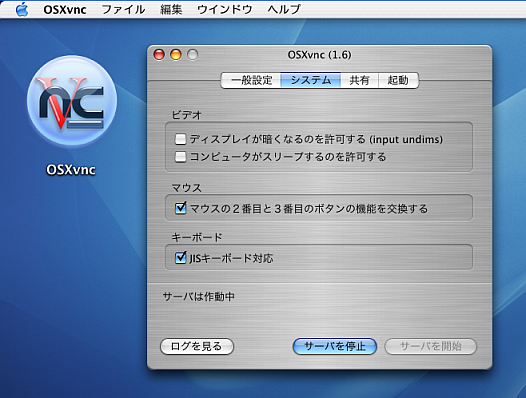Image resolution: width=526 pixels, height=398 pixels.
Task: Switch to the 共有 tab
Action: 359,81
